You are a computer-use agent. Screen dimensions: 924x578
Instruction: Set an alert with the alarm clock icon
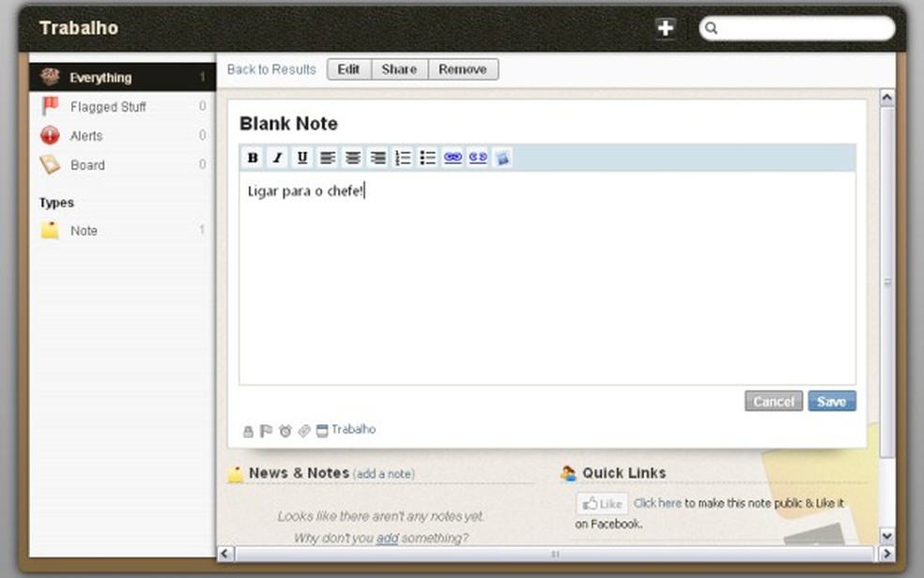285,431
